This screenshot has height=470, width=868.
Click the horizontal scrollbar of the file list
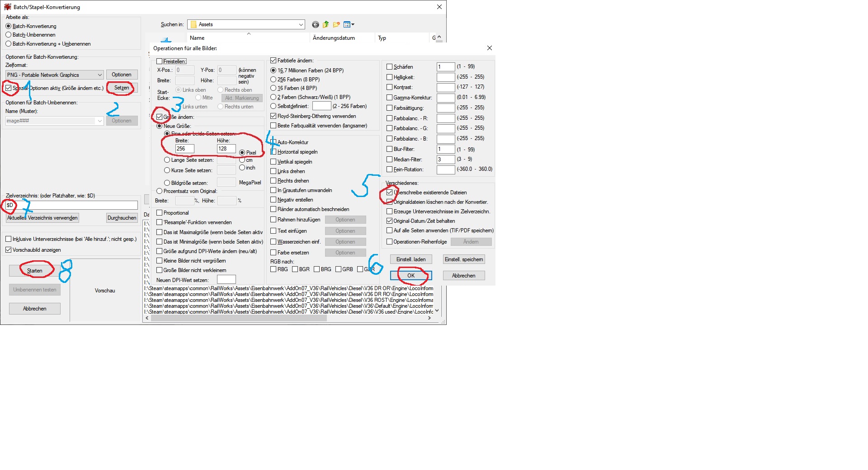click(x=239, y=318)
